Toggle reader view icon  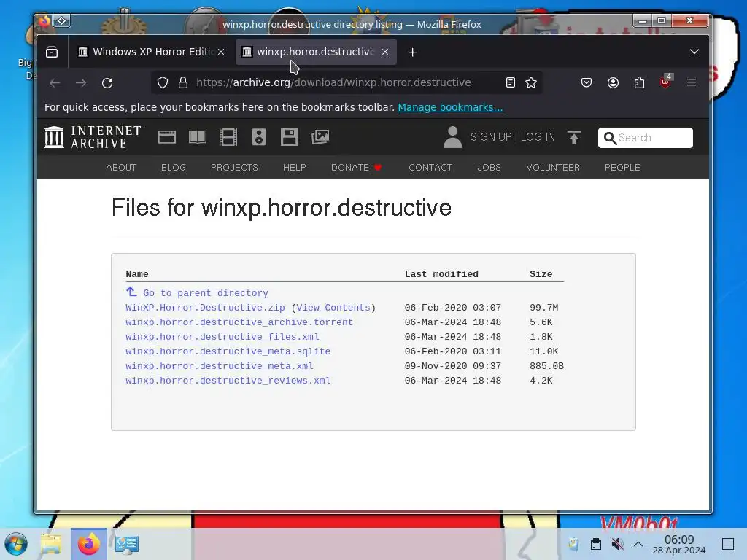coord(510,83)
